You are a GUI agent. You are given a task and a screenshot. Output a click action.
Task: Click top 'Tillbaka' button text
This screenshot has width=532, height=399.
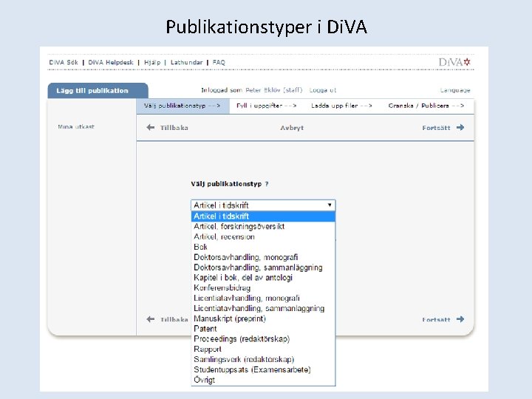pos(174,128)
